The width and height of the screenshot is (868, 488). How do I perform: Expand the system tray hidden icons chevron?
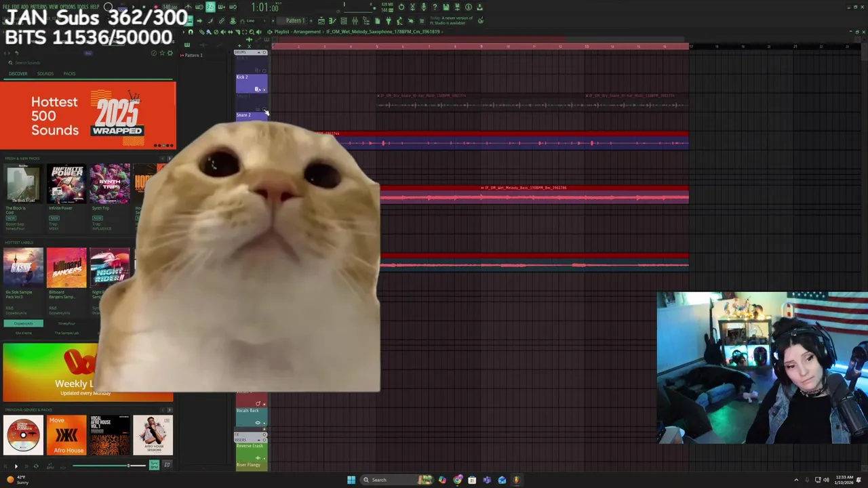click(796, 480)
